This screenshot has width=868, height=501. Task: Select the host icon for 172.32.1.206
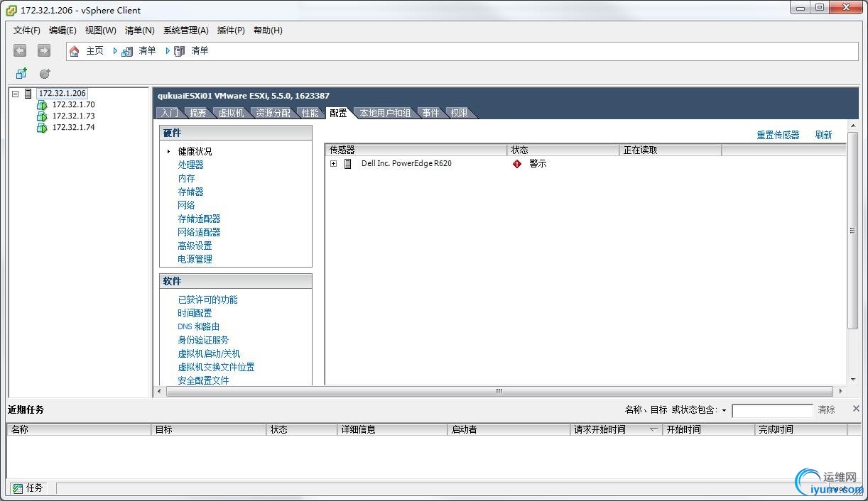28,94
